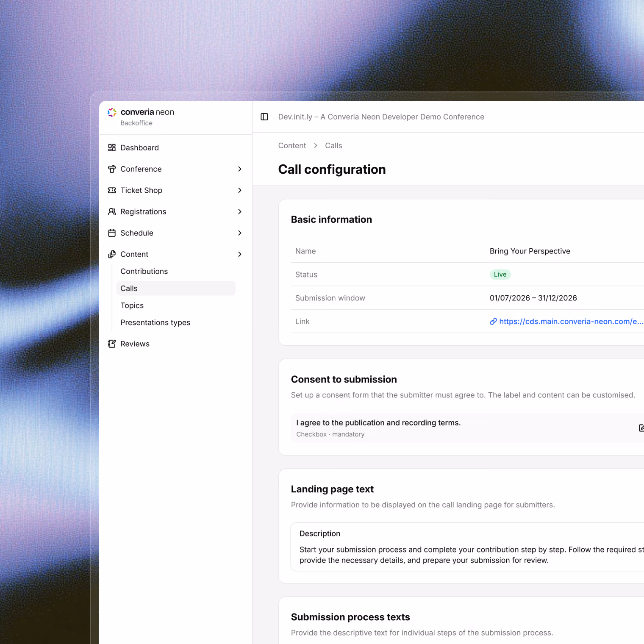Click the chain-link icon beside the URL
This screenshot has width=644, height=644.
pos(493,322)
